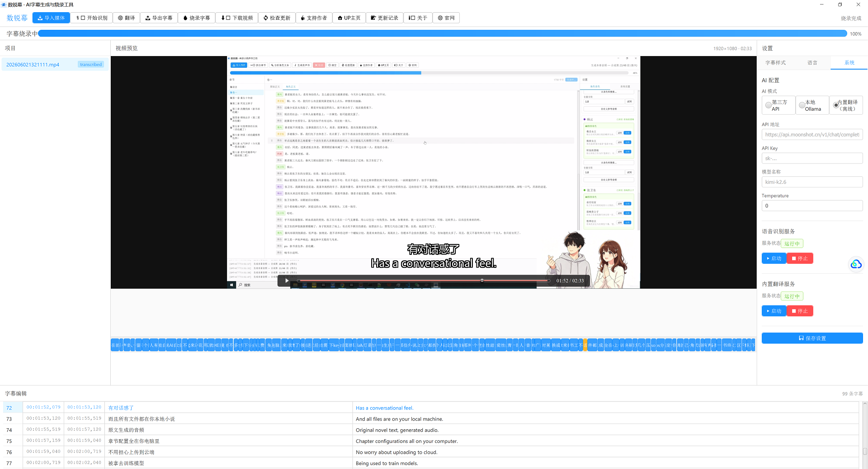868x469 pixels.
Task: Burn subtitles with 烧录字幕
Action: click(x=197, y=18)
